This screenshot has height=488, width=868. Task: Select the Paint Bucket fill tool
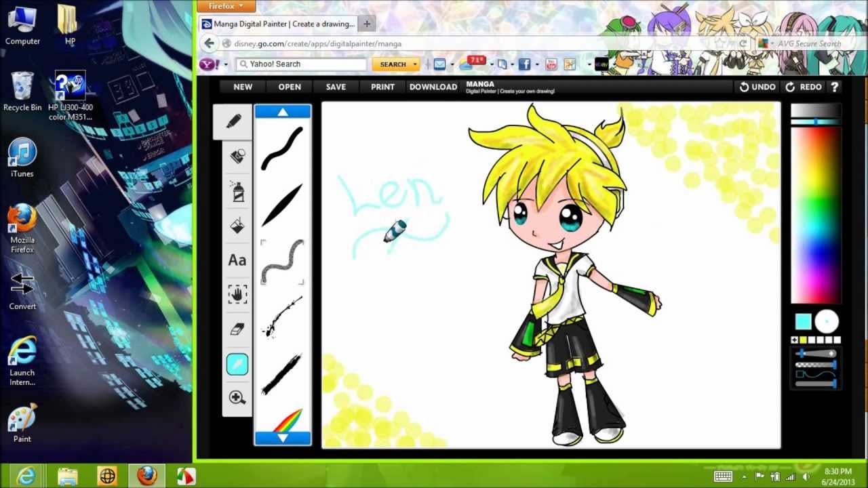pos(237,226)
